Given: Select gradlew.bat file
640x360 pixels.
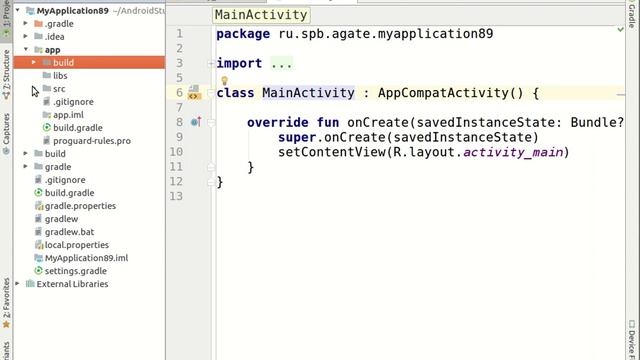Looking at the screenshot, I should 69,232.
